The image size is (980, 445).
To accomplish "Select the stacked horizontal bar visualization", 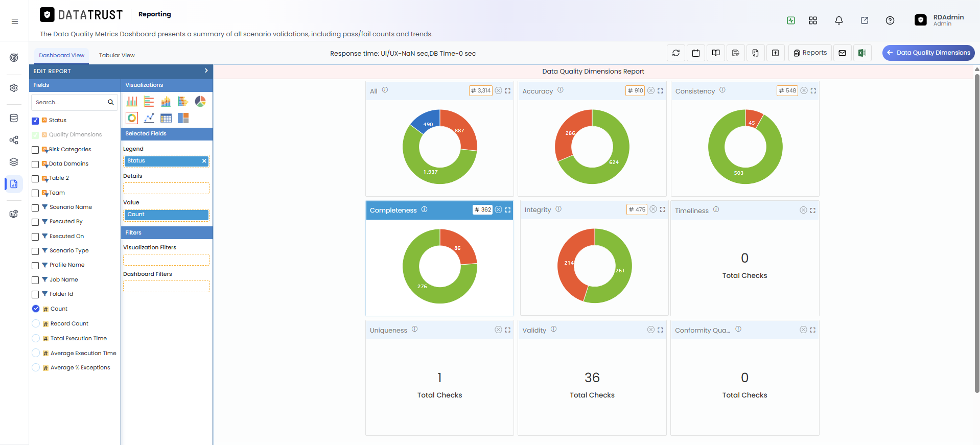I will 183,102.
